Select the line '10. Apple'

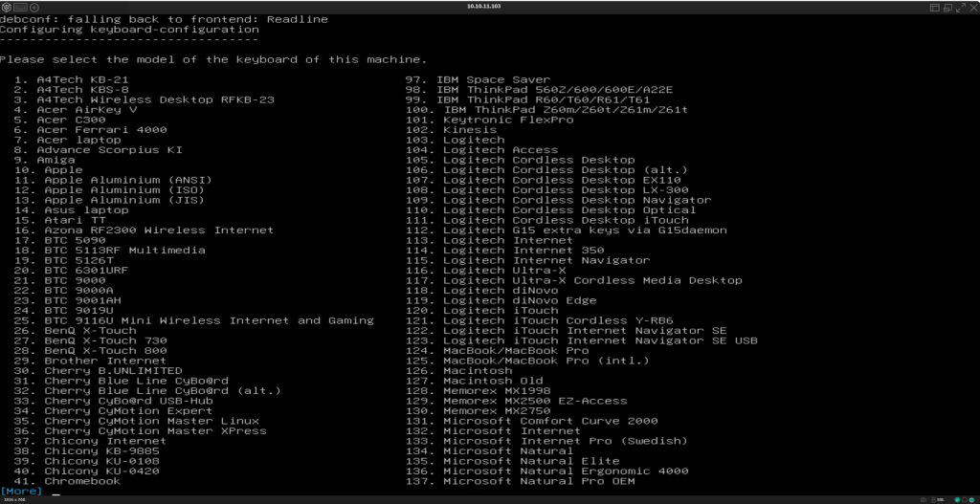(x=48, y=169)
